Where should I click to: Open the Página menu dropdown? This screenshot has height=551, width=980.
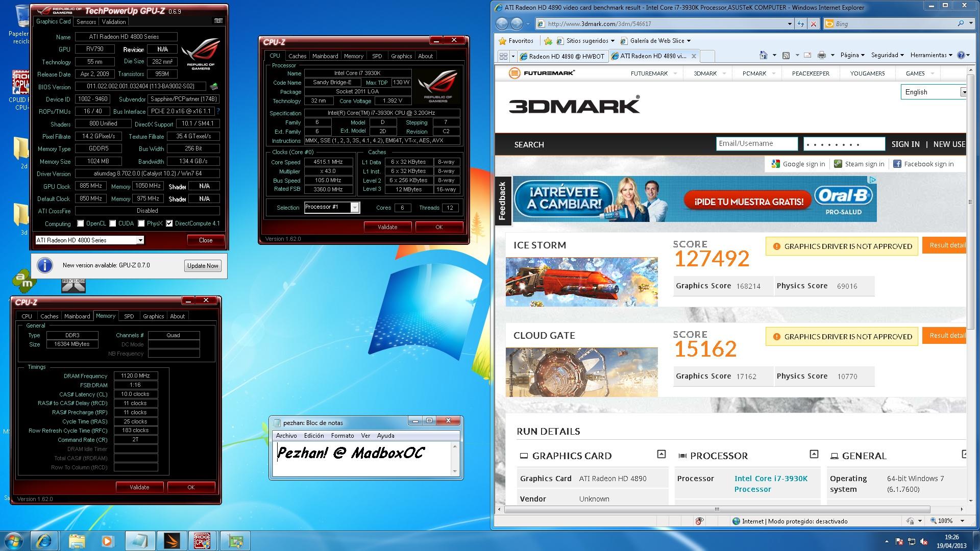[x=852, y=55]
